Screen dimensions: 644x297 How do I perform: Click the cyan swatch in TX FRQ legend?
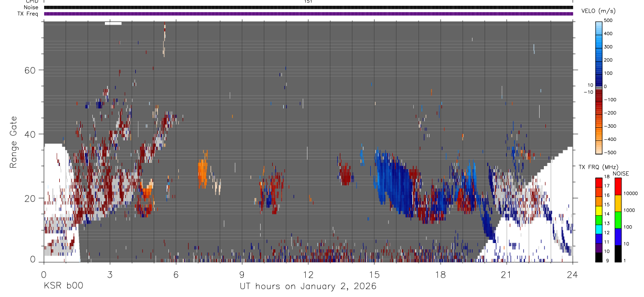(599, 229)
